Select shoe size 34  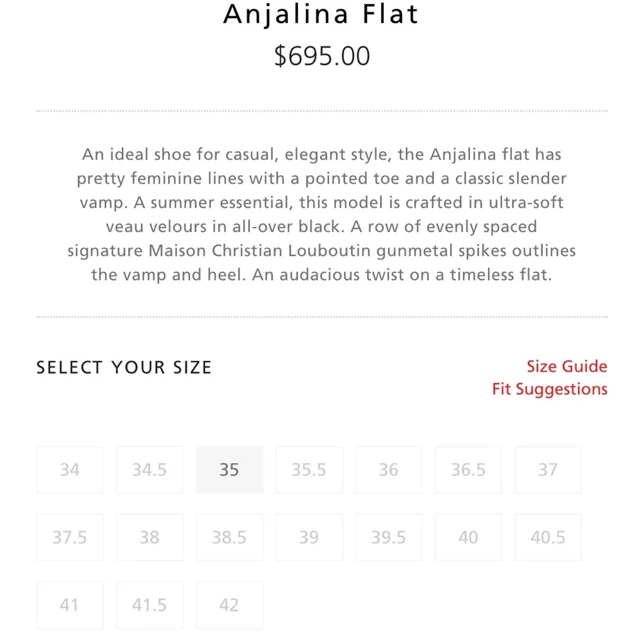coord(70,470)
